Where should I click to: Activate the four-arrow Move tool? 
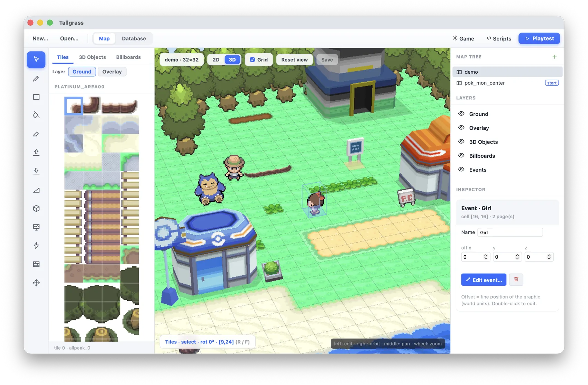coord(36,283)
